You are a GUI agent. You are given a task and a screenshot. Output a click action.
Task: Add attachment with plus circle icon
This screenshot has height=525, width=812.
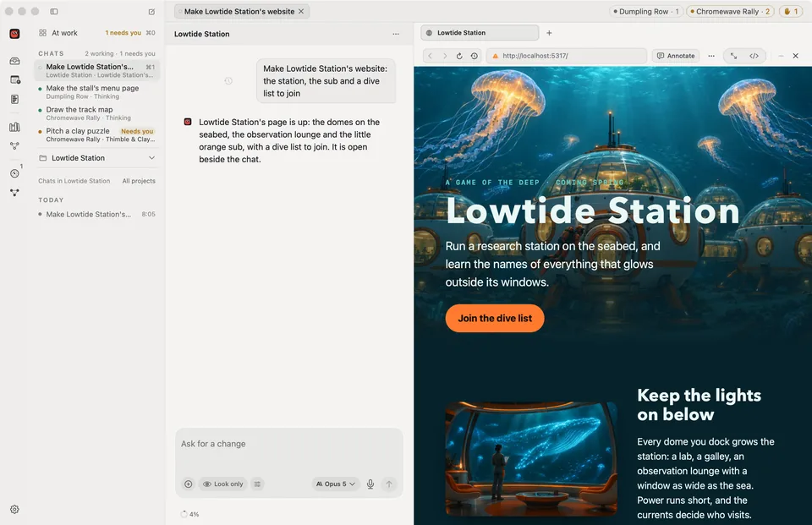pos(189,484)
